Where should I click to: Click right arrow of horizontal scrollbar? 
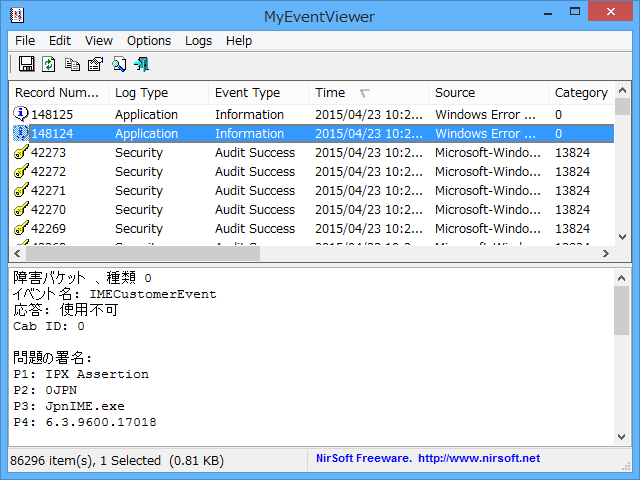(606, 253)
